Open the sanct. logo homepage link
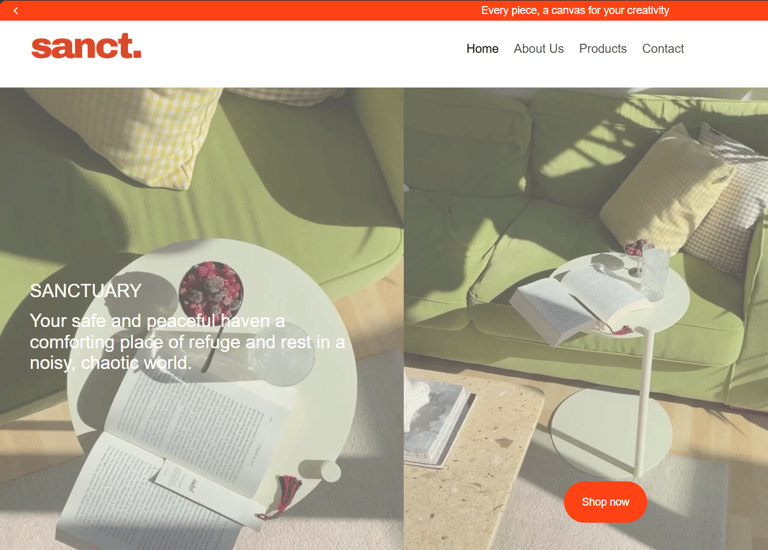 pos(86,46)
